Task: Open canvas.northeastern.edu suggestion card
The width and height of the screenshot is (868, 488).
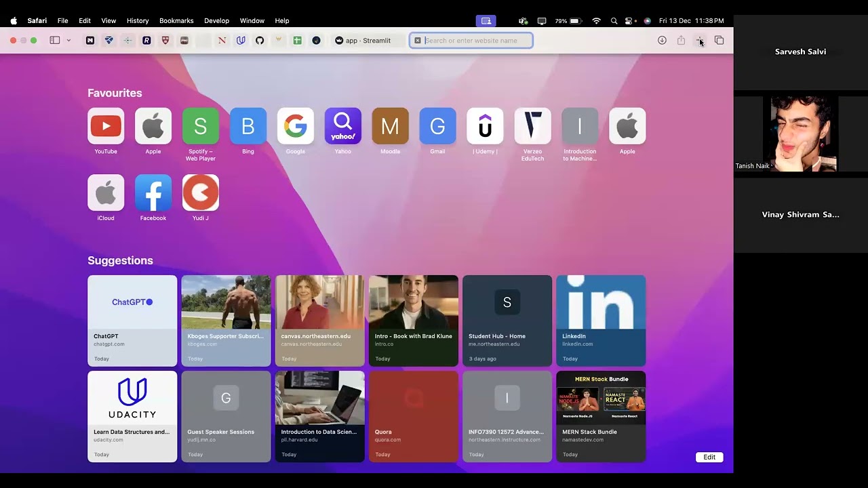Action: (319, 321)
